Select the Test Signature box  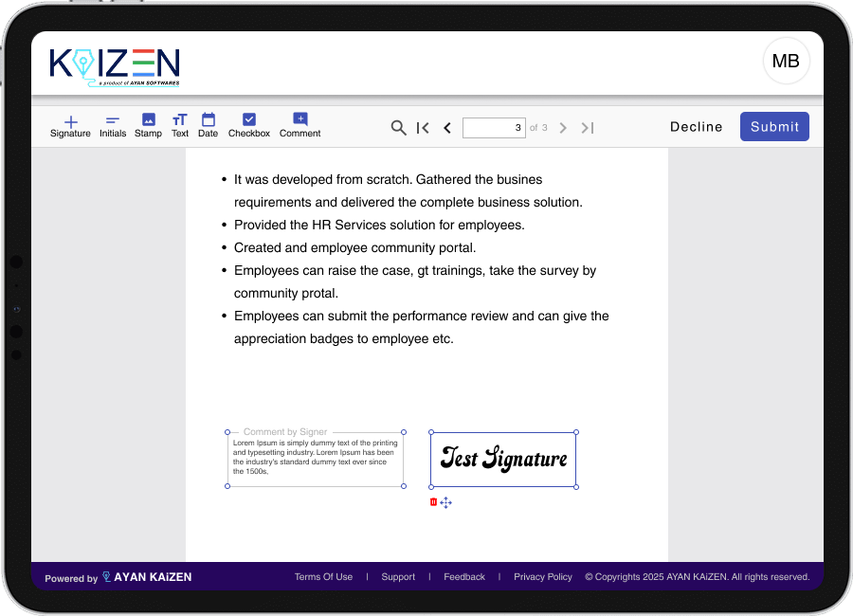coord(503,460)
